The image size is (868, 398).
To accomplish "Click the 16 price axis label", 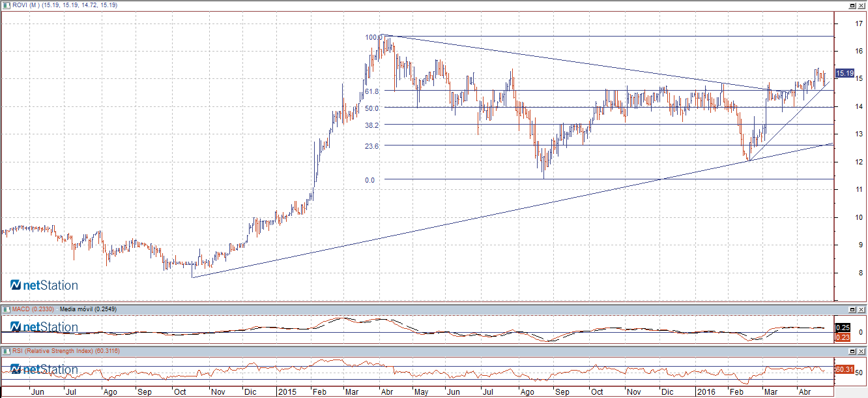I will pos(860,51).
